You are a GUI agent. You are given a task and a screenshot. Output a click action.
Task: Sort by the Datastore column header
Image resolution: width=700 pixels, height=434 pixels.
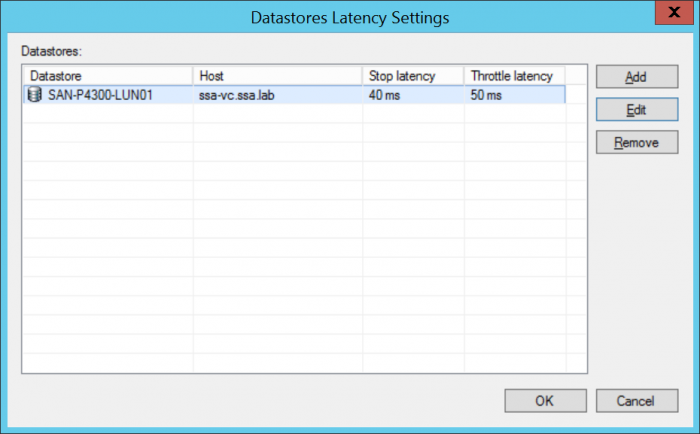[x=106, y=76]
